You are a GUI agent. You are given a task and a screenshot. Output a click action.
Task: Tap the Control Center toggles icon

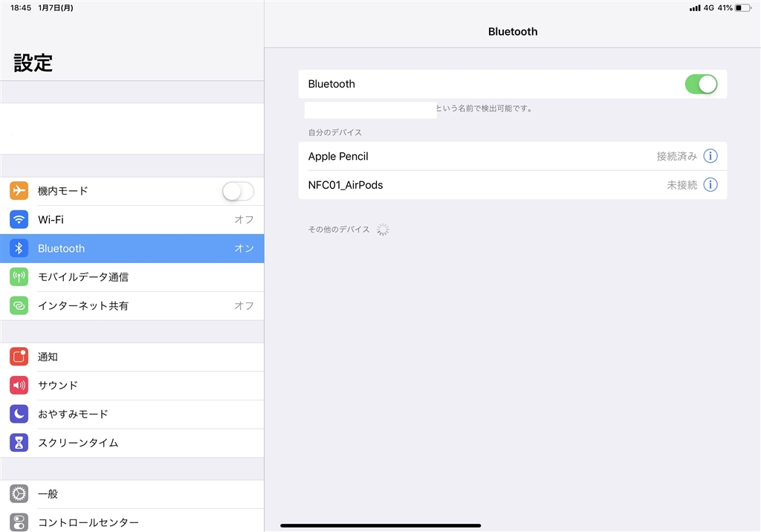(19, 522)
